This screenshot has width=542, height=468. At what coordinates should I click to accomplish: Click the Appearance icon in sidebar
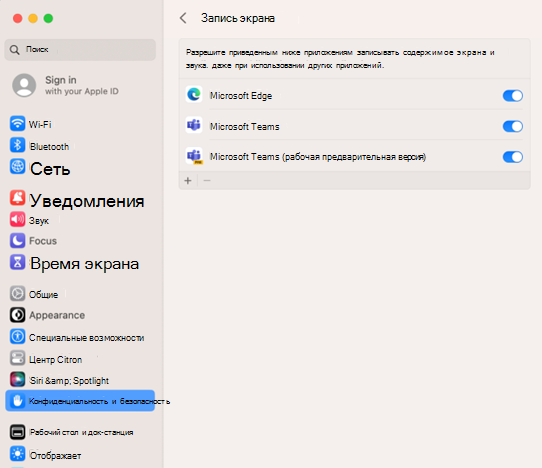[x=17, y=315]
